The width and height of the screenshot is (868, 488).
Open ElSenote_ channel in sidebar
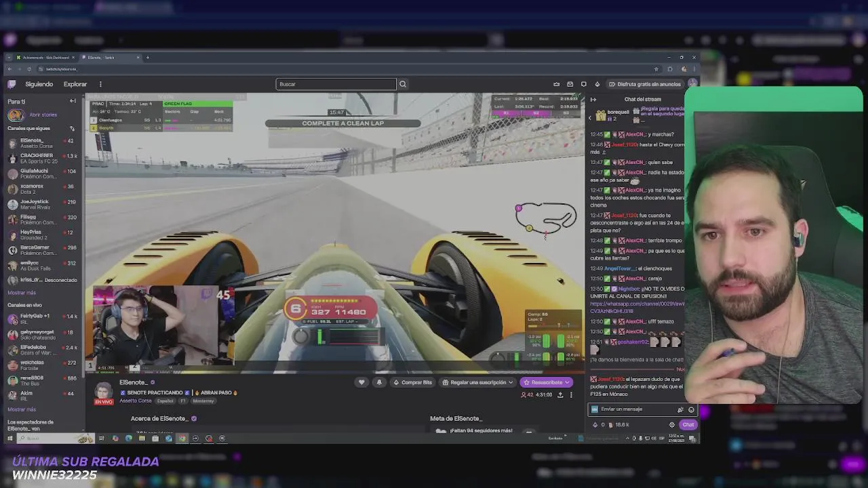pos(42,143)
